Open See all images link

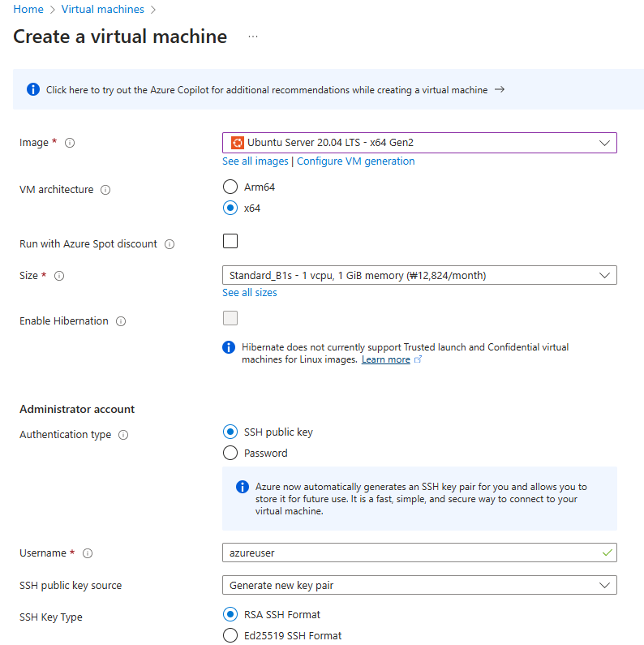pyautogui.click(x=255, y=161)
